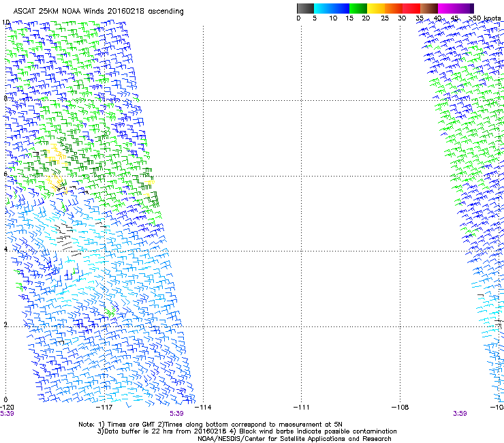Click the '25' label under the color scale
This screenshot has height=443, width=504.
point(385,18)
